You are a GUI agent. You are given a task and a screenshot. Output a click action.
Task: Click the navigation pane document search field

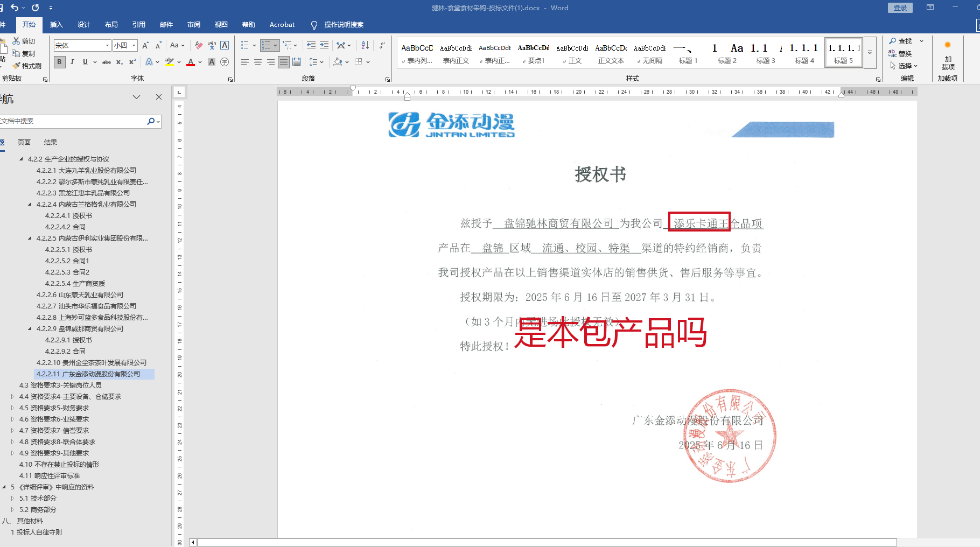coord(73,121)
